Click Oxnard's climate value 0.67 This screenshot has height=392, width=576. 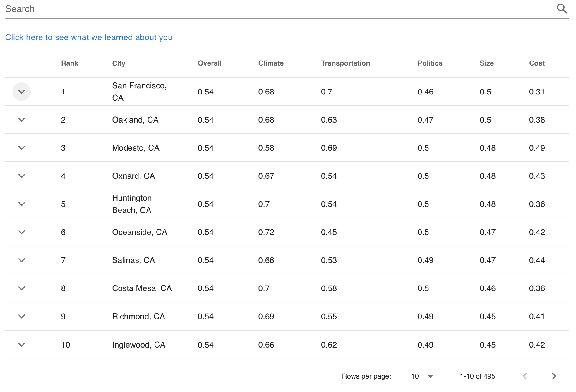coord(266,176)
